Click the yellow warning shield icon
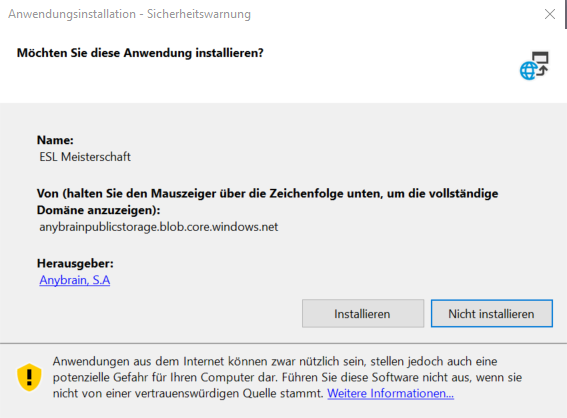 coord(29,377)
